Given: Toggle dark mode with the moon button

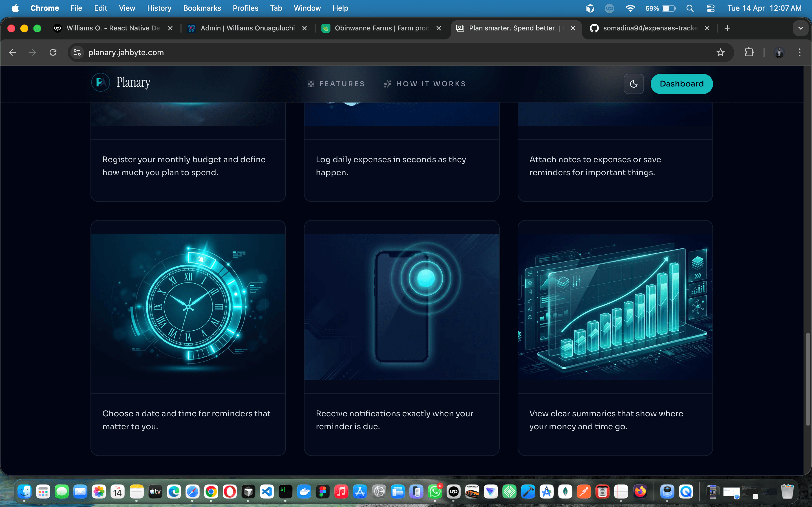Looking at the screenshot, I should pos(634,84).
